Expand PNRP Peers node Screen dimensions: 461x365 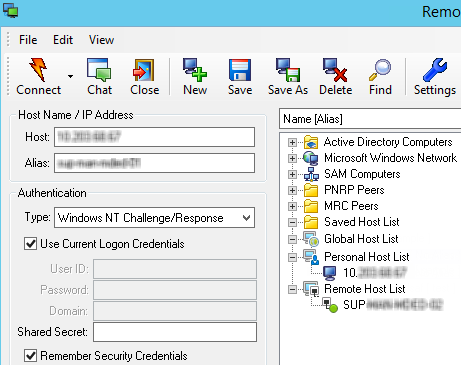click(x=292, y=190)
